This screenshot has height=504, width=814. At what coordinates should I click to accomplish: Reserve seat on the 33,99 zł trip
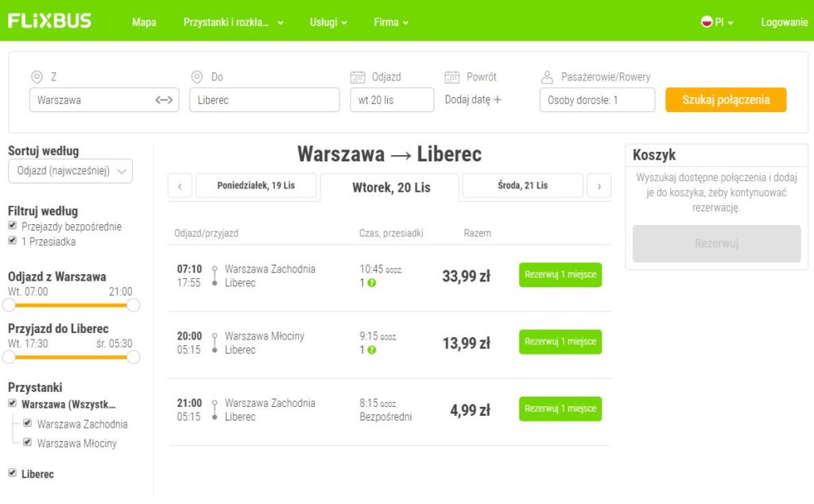[560, 274]
